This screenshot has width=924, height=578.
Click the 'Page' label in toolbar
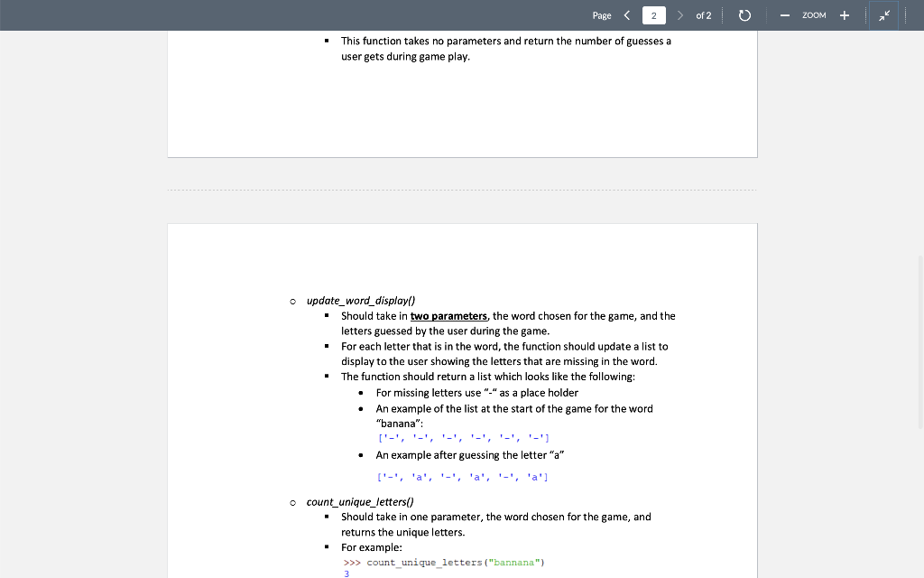click(x=602, y=15)
